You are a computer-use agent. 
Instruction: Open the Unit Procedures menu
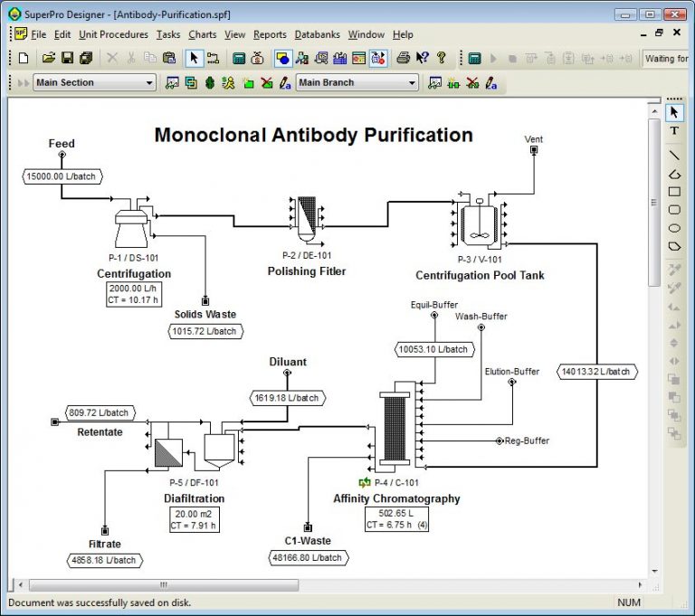click(x=113, y=34)
